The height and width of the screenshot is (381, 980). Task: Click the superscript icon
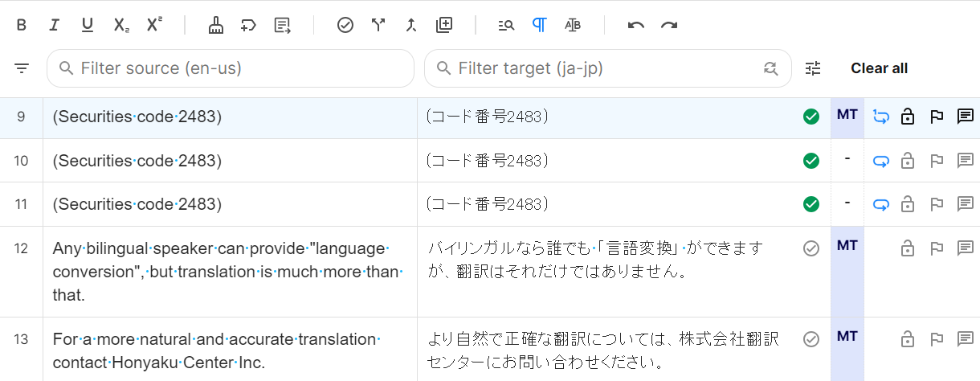[154, 25]
